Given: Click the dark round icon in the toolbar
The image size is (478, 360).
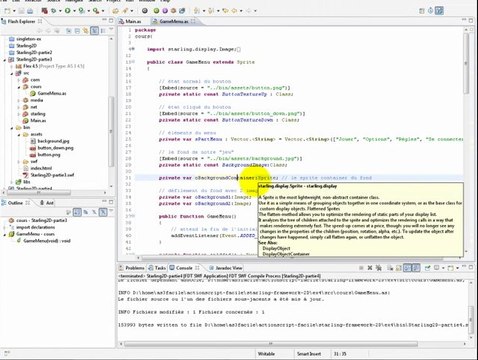Looking at the screenshot, I should click(145, 11).
